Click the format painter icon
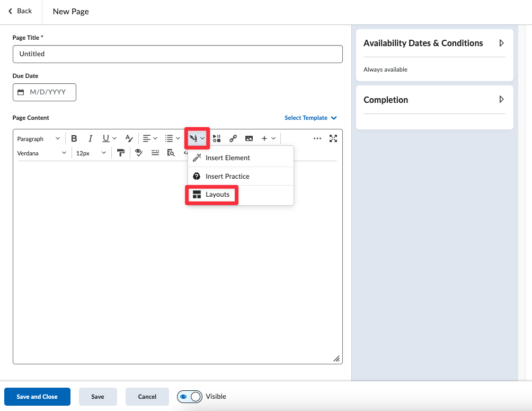Viewport: 532px width, 411px height. click(121, 153)
